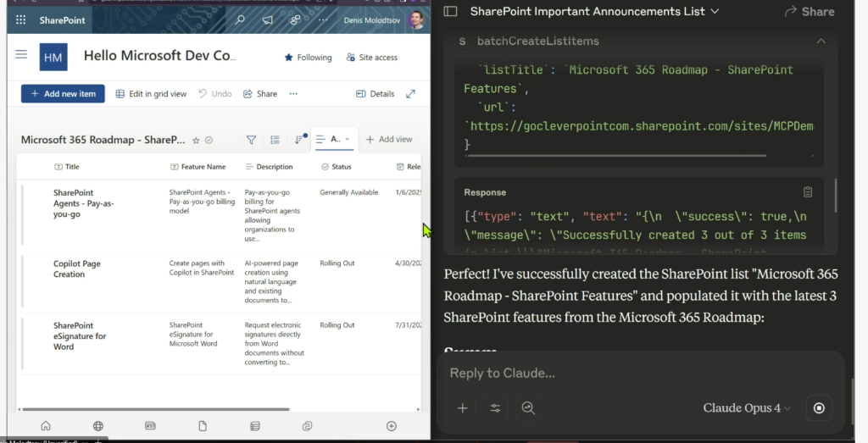Open Status column header menu
The width and height of the screenshot is (868, 443).
[336, 167]
